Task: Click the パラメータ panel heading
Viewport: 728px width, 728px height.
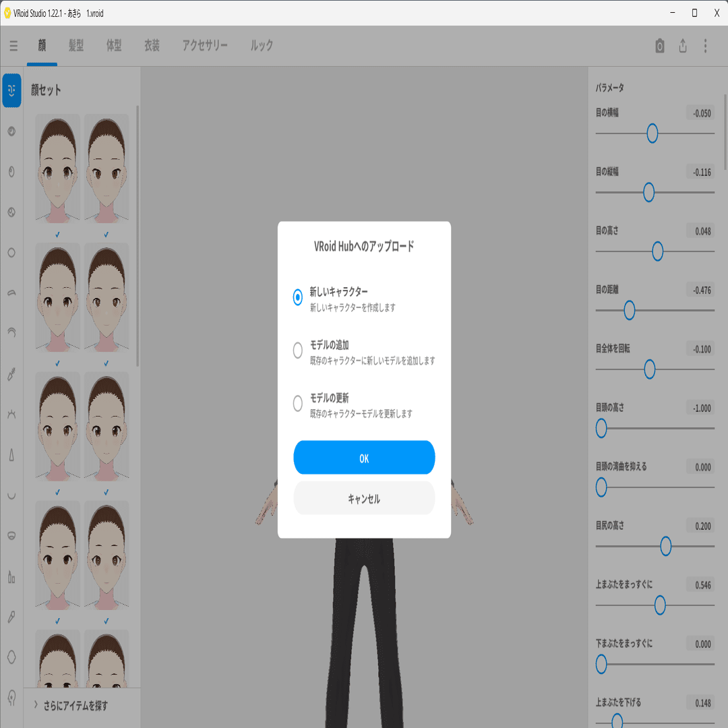Action: point(609,87)
